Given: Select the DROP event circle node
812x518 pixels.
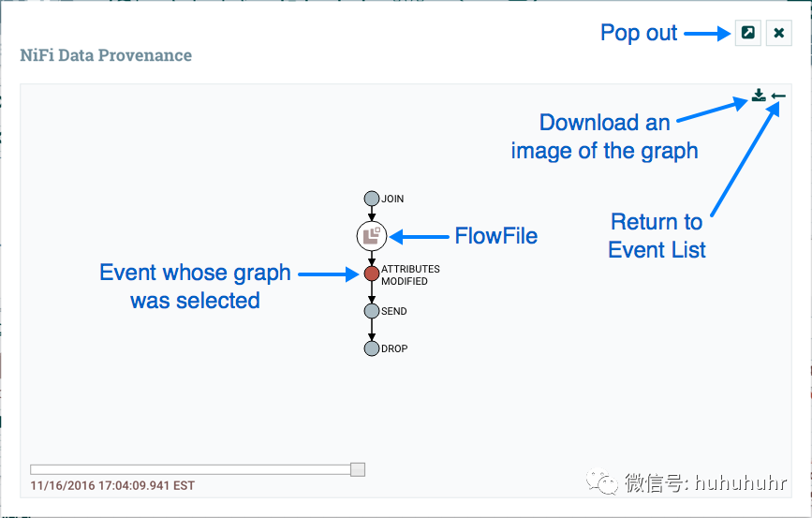Looking at the screenshot, I should pos(372,348).
